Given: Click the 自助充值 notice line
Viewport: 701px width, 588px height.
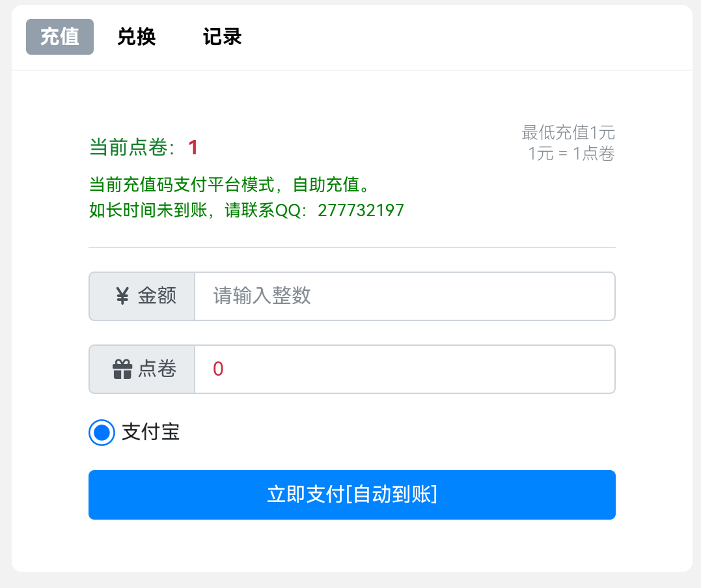Looking at the screenshot, I should (230, 184).
